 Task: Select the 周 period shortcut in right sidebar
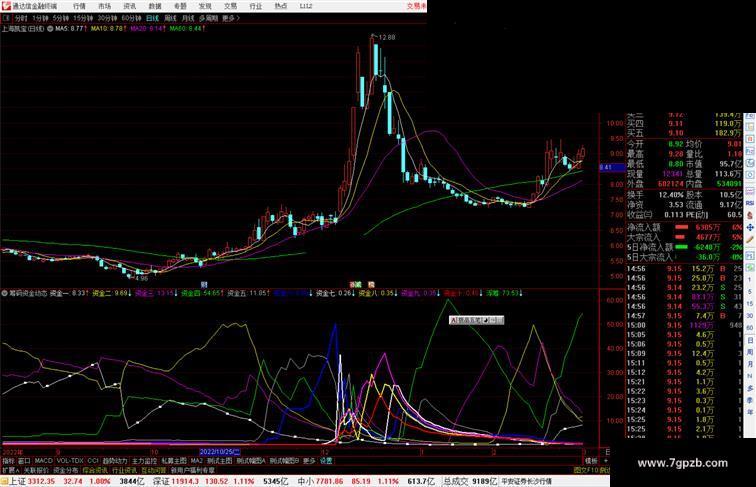750,352
